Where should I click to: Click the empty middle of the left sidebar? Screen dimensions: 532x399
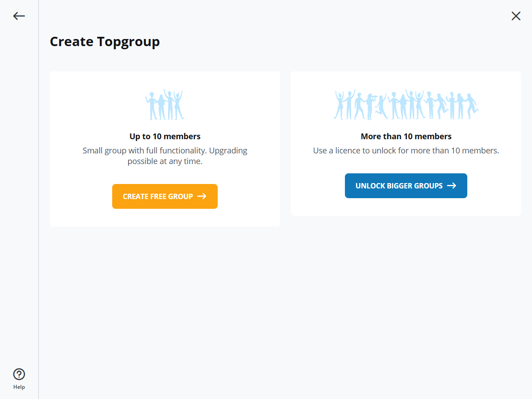(19, 199)
